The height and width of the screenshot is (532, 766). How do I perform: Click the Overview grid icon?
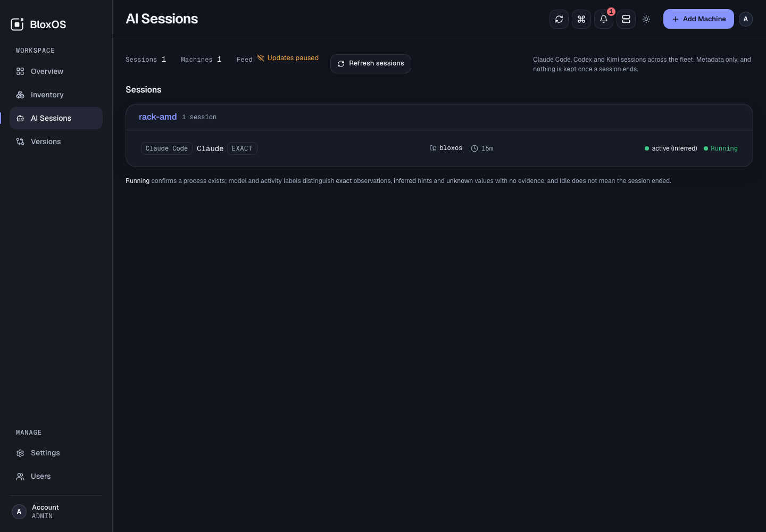coord(20,71)
